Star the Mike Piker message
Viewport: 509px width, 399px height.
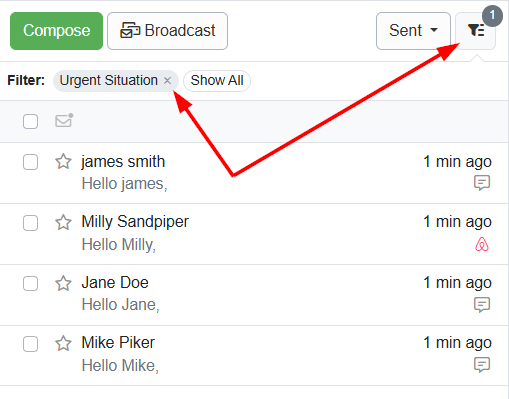click(x=63, y=343)
